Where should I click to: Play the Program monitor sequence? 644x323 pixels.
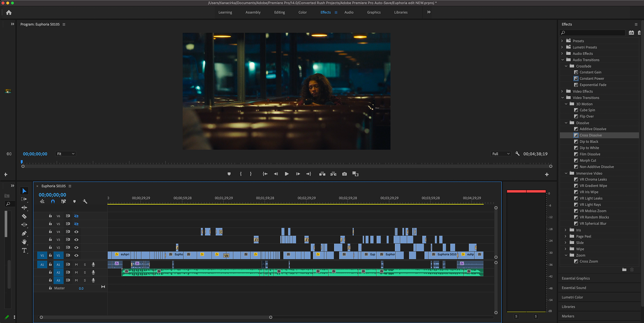[287, 174]
